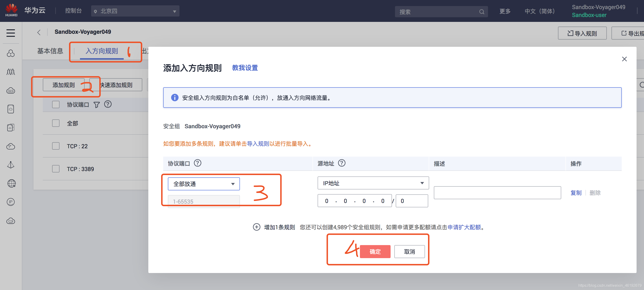Open the wave-shaped sidebar icon
The width and height of the screenshot is (644, 290).
[11, 72]
